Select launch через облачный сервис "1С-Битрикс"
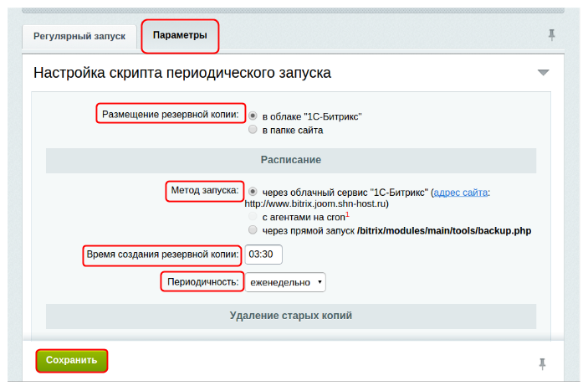Image resolution: width=588 pixels, height=386 pixels. (x=253, y=192)
